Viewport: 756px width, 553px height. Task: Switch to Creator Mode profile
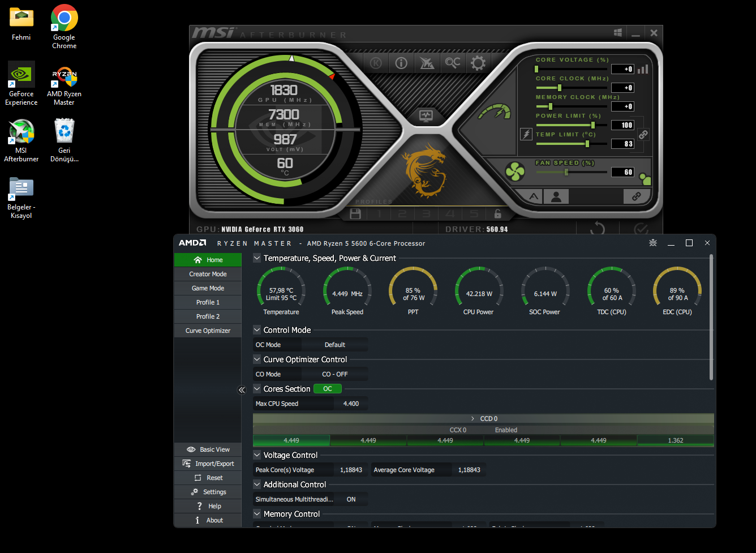click(x=208, y=274)
